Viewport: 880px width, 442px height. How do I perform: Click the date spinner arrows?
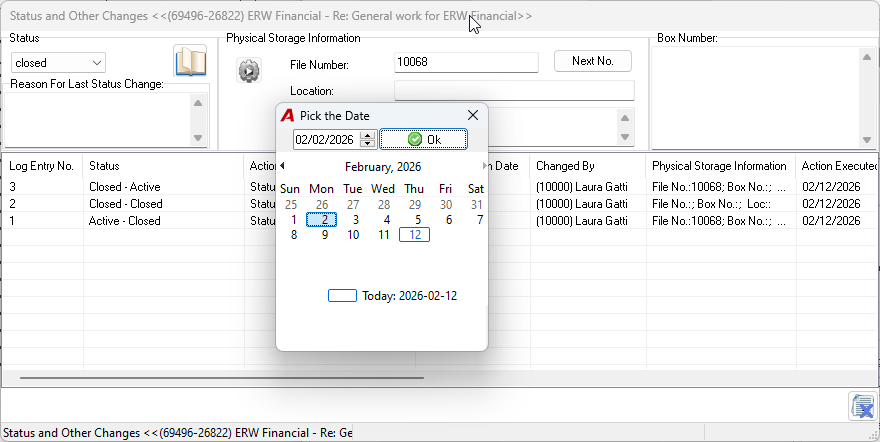368,139
